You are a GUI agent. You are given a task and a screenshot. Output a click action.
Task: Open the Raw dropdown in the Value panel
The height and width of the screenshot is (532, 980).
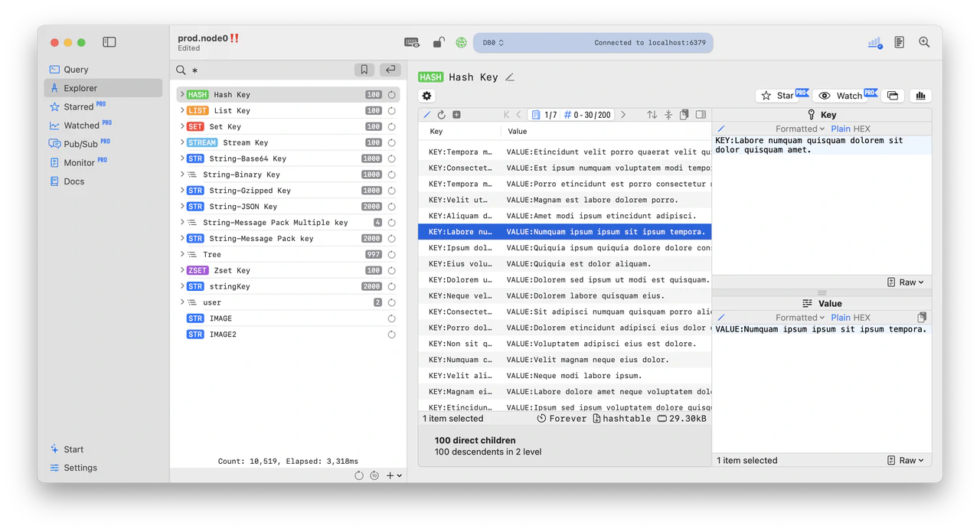(906, 460)
